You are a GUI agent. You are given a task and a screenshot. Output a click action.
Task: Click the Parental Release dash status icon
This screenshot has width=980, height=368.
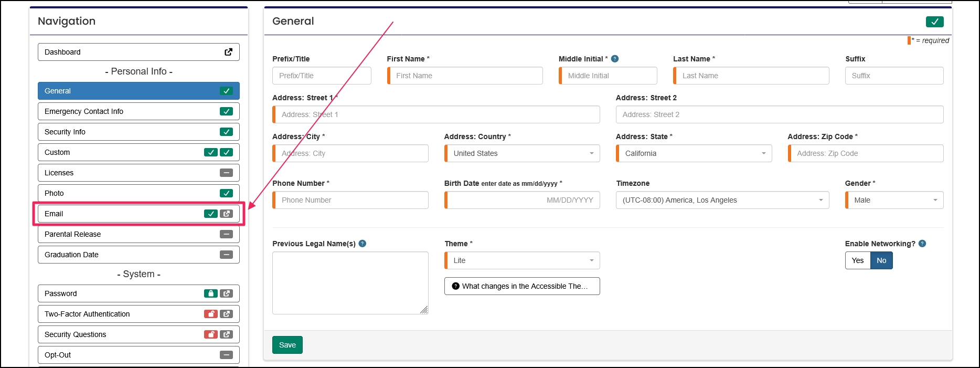click(x=226, y=234)
